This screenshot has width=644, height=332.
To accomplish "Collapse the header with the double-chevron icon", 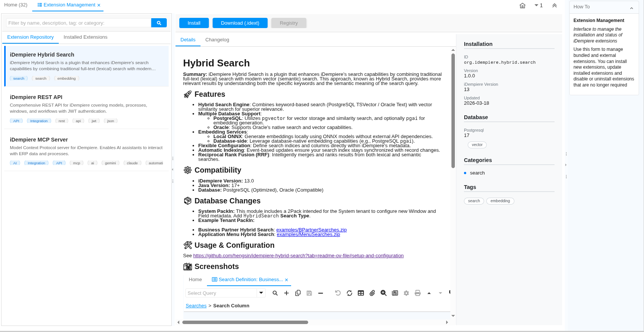I will coord(555,5).
